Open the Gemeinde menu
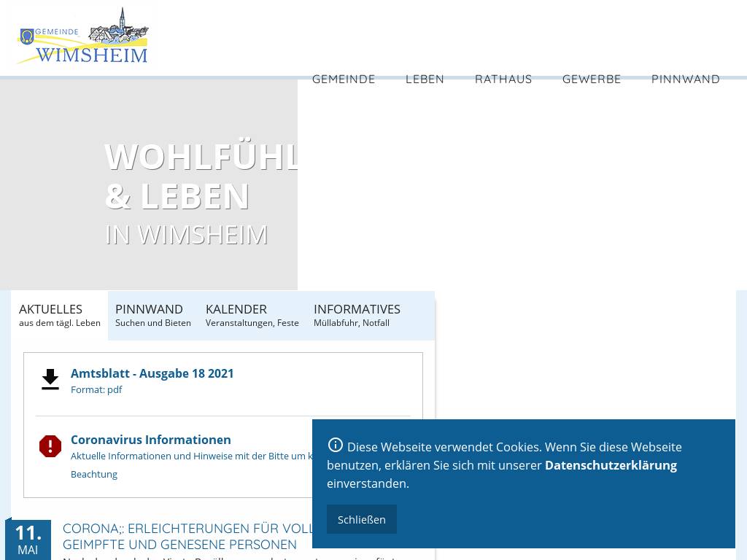 pos(344,79)
